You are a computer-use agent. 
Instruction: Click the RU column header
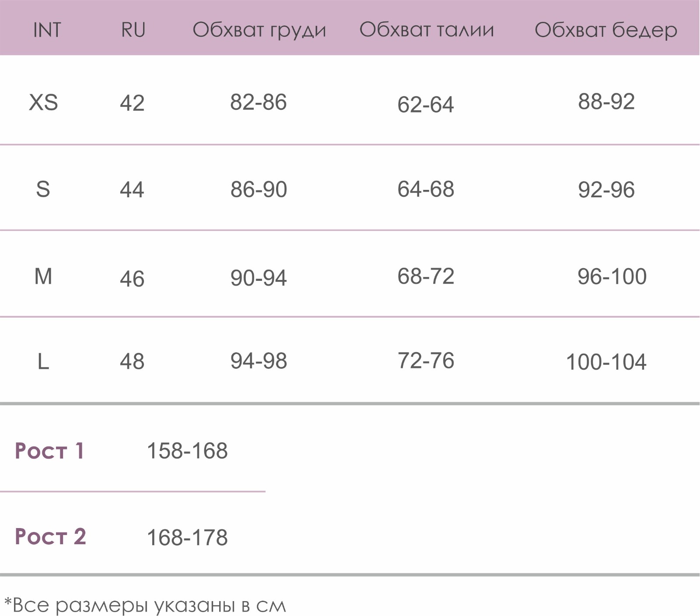pyautogui.click(x=133, y=30)
